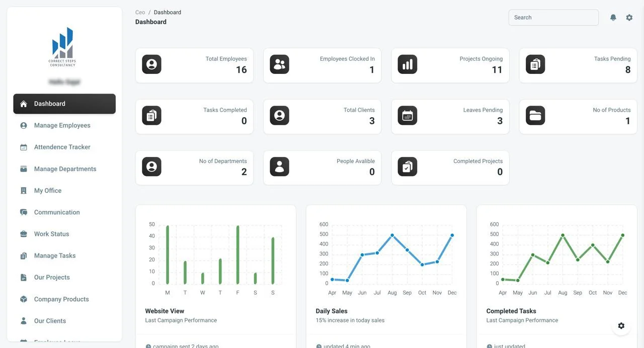
Task: Click the Tasks Pending clipboard icon
Action: (x=535, y=64)
